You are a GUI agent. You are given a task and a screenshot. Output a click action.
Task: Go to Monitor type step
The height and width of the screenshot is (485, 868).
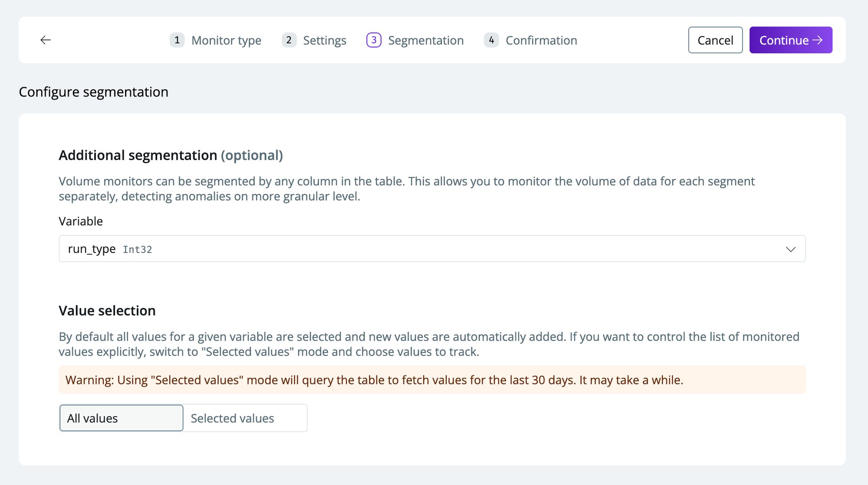point(226,40)
